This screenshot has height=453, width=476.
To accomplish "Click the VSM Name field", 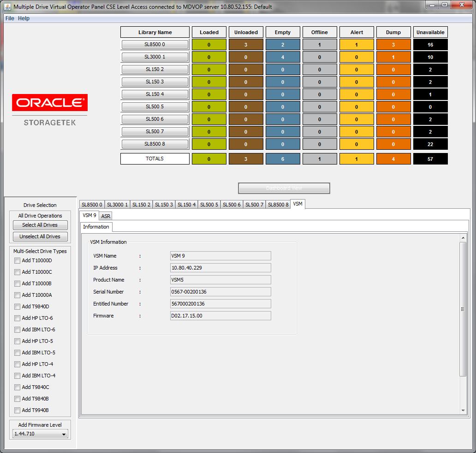I will (220, 256).
